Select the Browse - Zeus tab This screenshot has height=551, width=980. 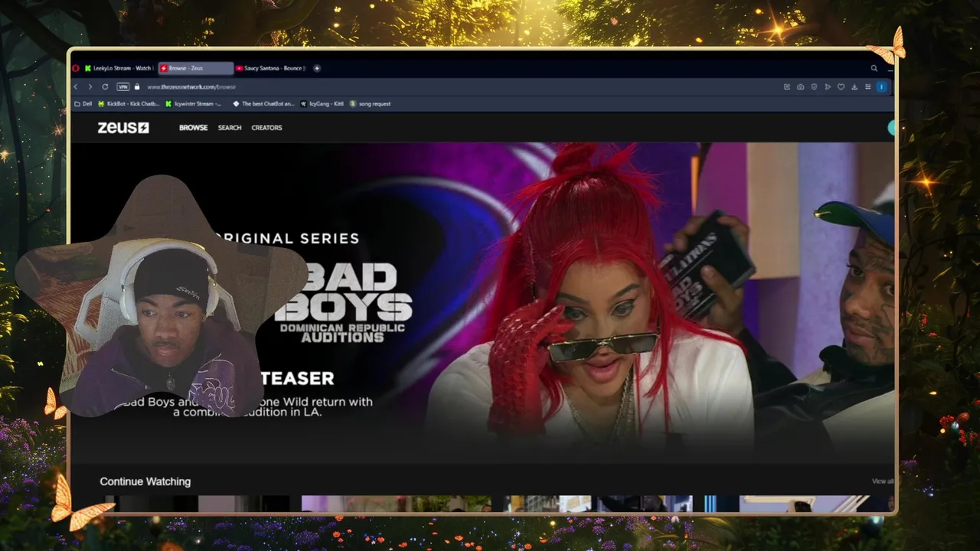click(x=195, y=68)
